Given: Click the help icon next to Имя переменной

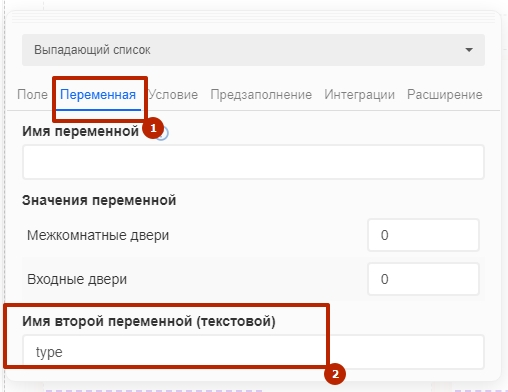Looking at the screenshot, I should point(163,133).
